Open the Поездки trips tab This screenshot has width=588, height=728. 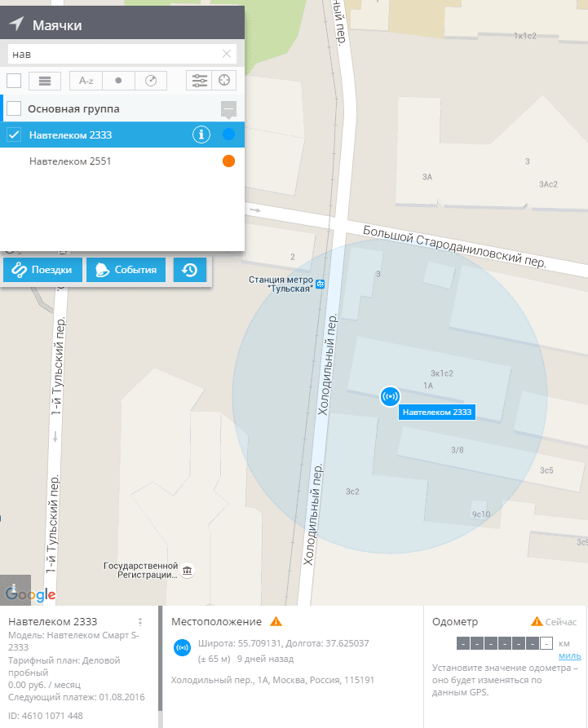coord(42,270)
